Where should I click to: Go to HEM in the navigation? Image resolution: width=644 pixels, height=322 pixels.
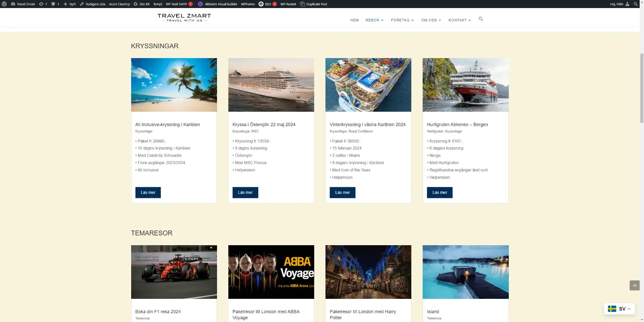click(x=354, y=20)
